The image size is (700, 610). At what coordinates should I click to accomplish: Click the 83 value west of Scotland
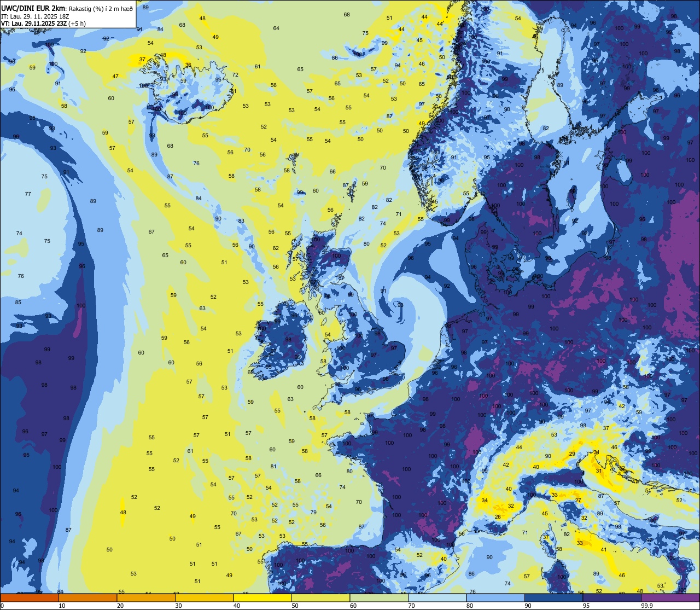click(241, 221)
